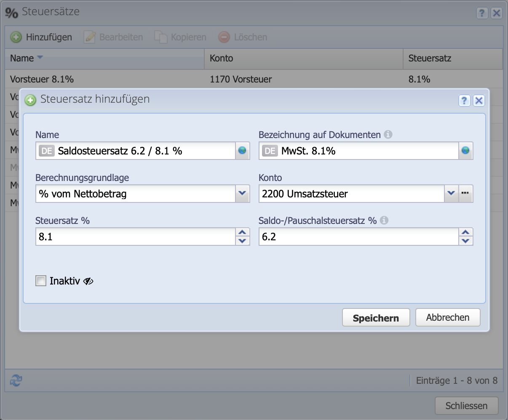
Task: Click the Löschen delete icon
Action: (x=224, y=37)
